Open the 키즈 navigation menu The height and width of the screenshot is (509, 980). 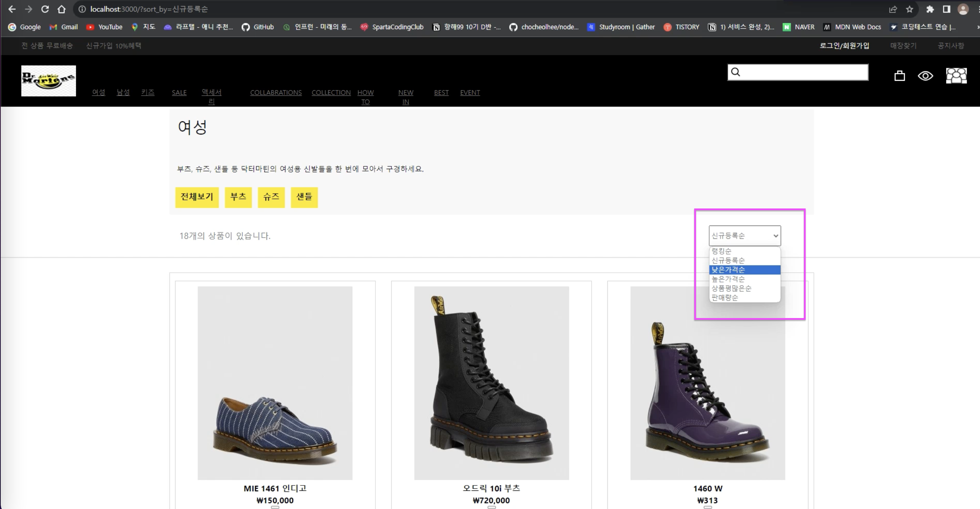(x=148, y=92)
